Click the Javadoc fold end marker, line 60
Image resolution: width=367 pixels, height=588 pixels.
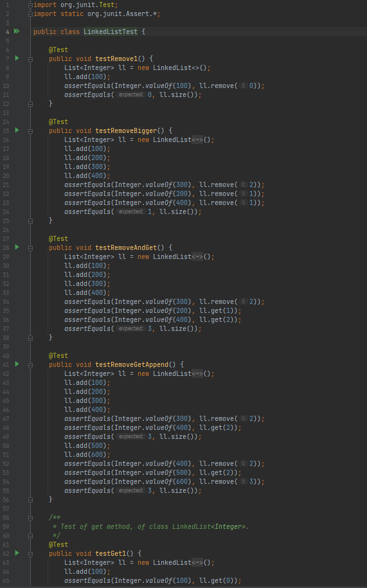click(30, 536)
